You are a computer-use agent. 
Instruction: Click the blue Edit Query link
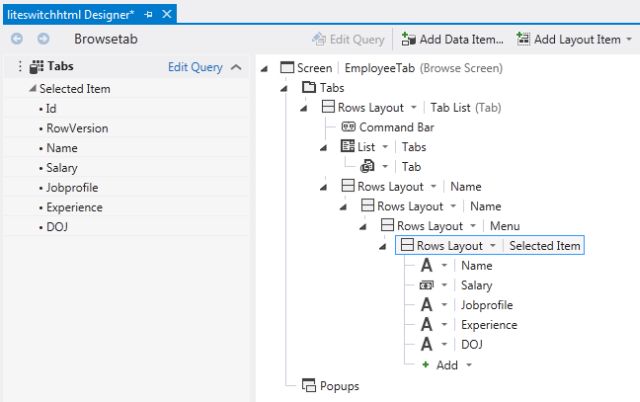(x=195, y=67)
